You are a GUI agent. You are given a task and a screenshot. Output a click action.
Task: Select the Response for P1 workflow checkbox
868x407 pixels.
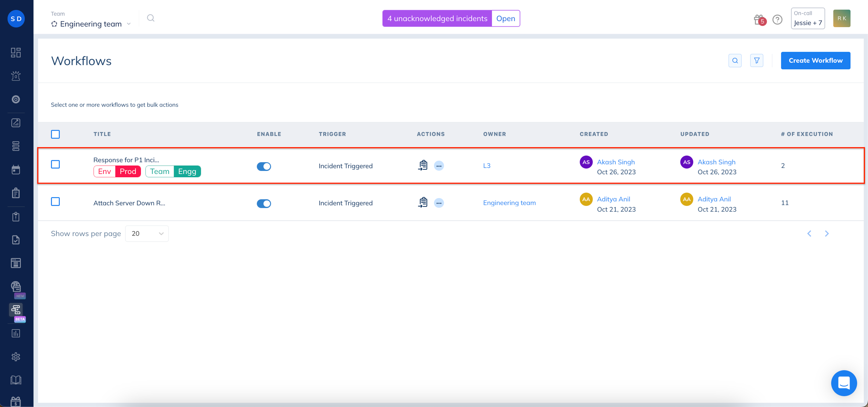55,165
